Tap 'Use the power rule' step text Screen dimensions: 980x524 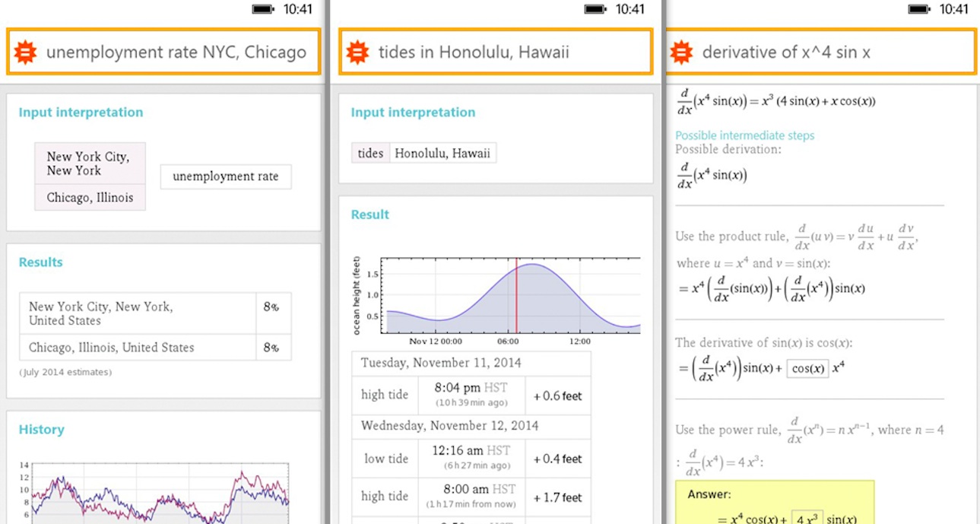coord(810,430)
